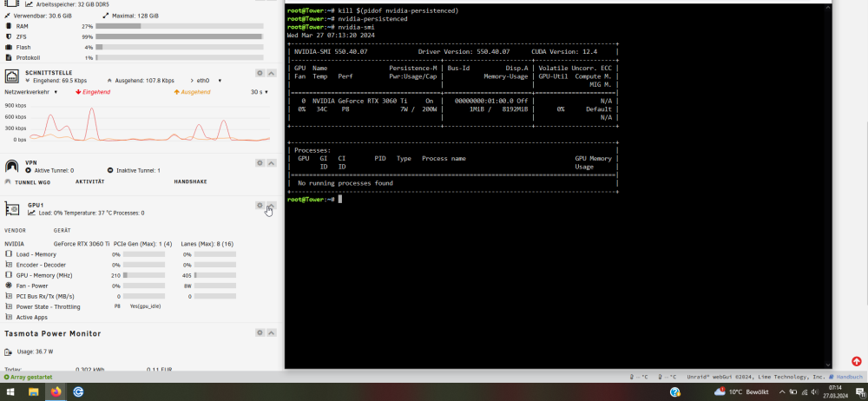The image size is (868, 401).
Task: Click the Eingehend: 69.5 Kbps reading
Action: click(x=60, y=81)
